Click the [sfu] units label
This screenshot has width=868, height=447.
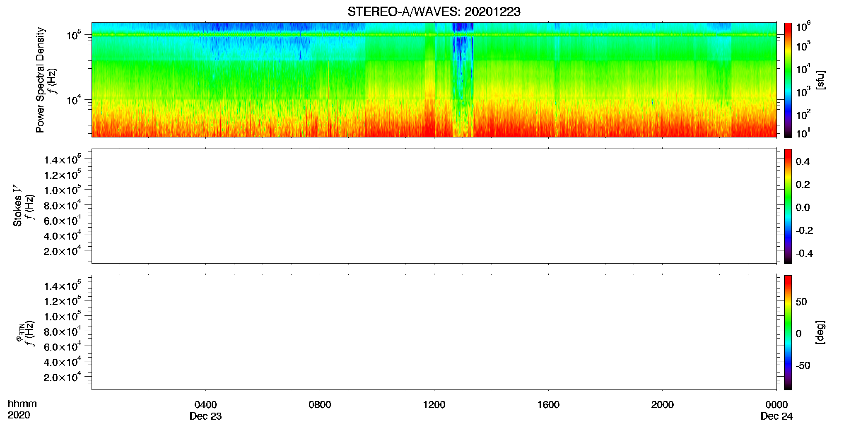tap(820, 80)
